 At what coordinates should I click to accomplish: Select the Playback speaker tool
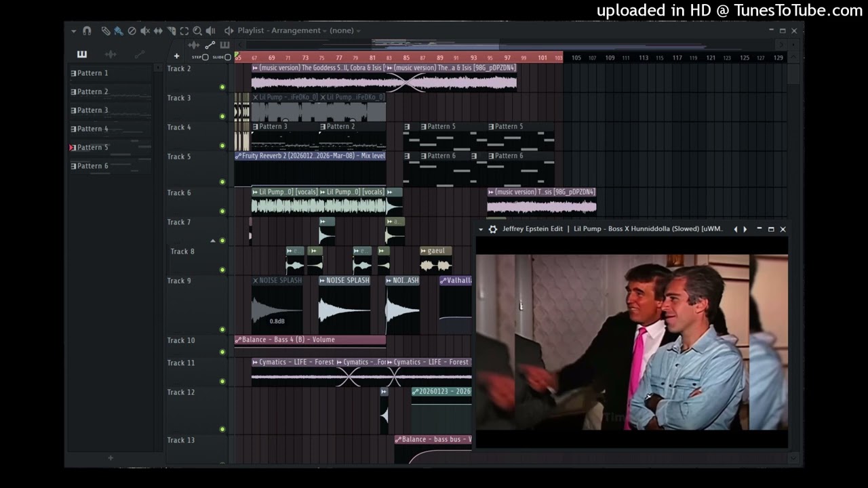[210, 30]
